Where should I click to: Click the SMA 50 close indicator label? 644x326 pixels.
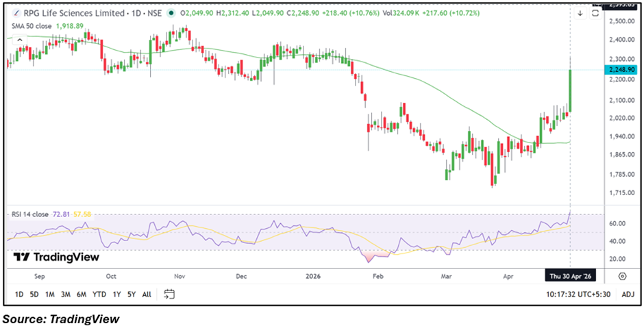pos(31,25)
